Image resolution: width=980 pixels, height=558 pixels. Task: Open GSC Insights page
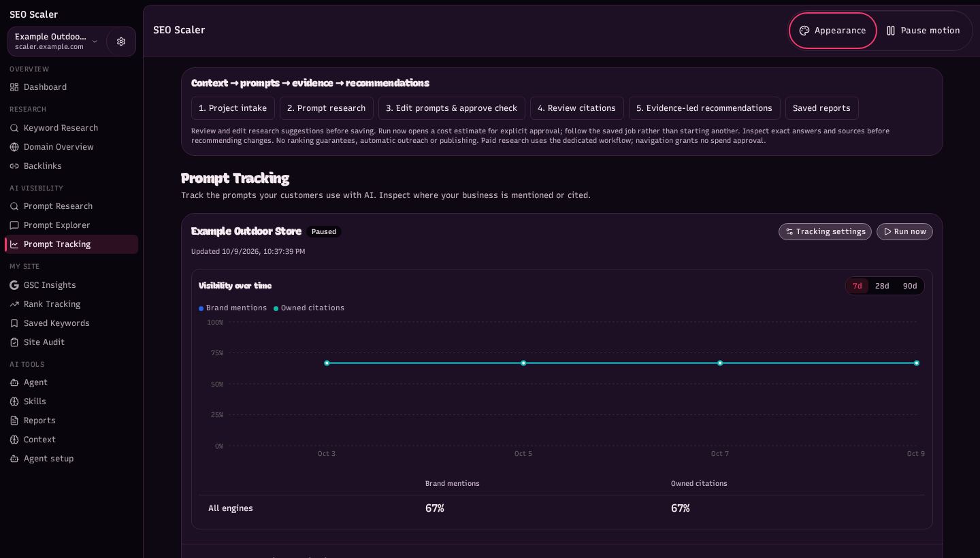[x=71, y=285]
